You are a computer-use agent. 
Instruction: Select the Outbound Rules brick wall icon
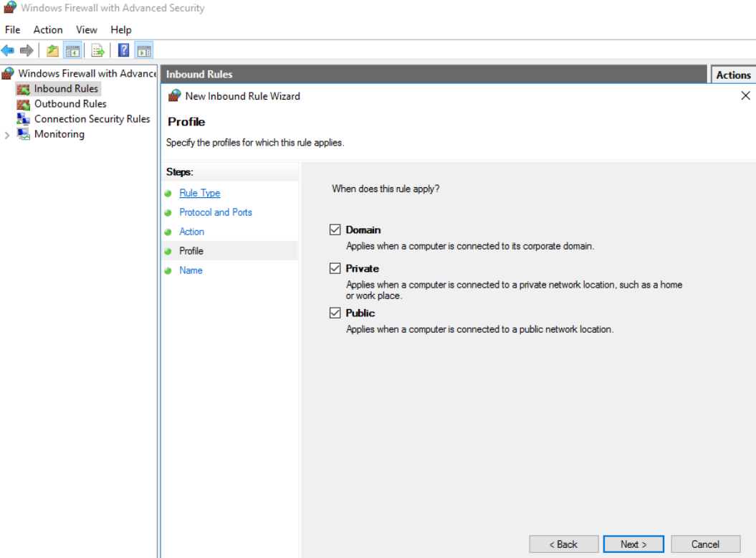24,104
